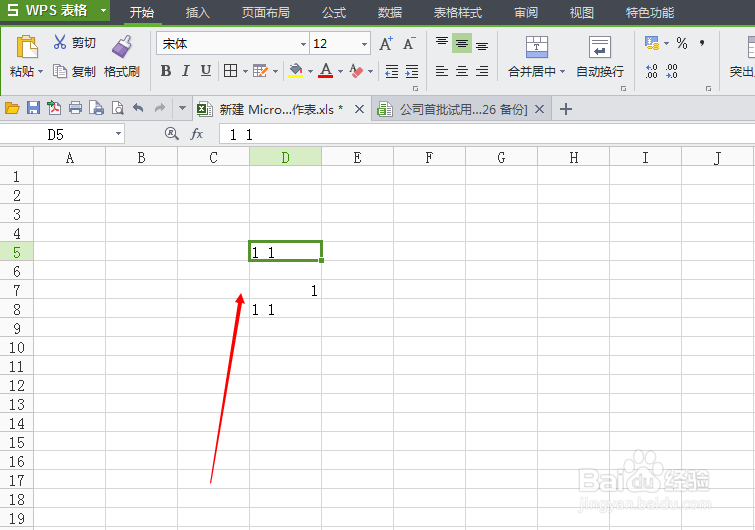Viewport: 755px width, 530px height.
Task: Open the font name dropdown
Action: pos(303,44)
